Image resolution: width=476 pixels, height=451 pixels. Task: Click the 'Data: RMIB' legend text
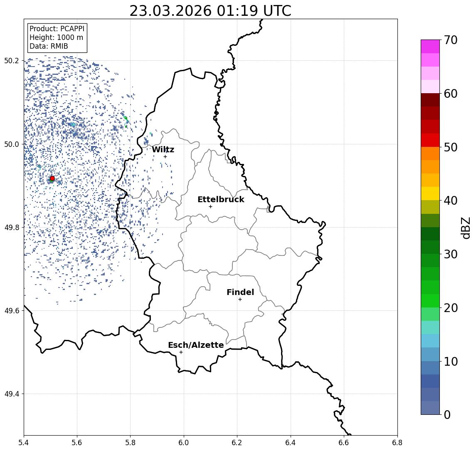[49, 46]
